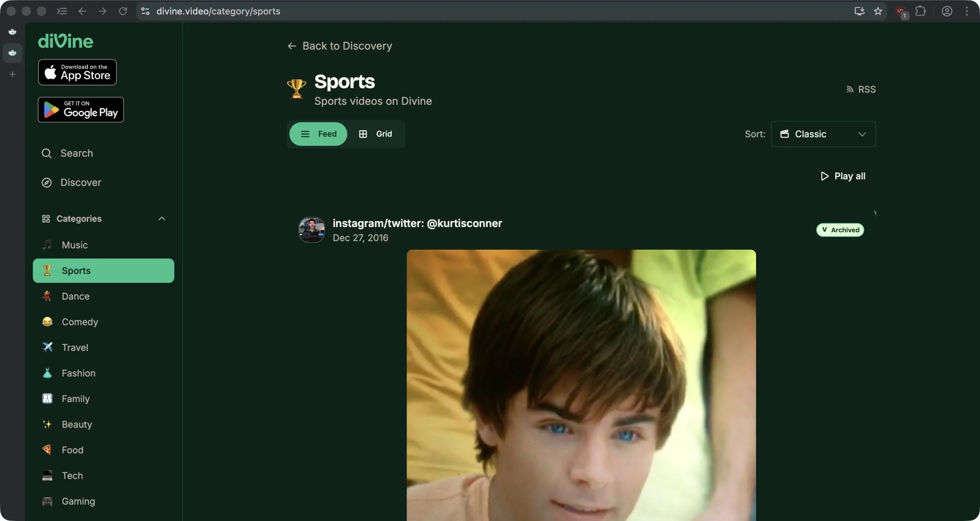This screenshot has width=980, height=521.
Task: Open the Classic sort dropdown
Action: [823, 134]
